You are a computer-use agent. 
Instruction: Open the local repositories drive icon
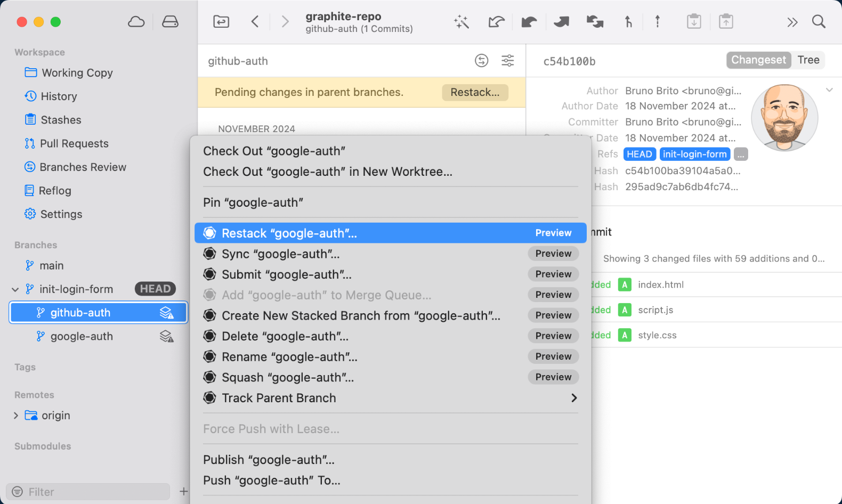(170, 22)
